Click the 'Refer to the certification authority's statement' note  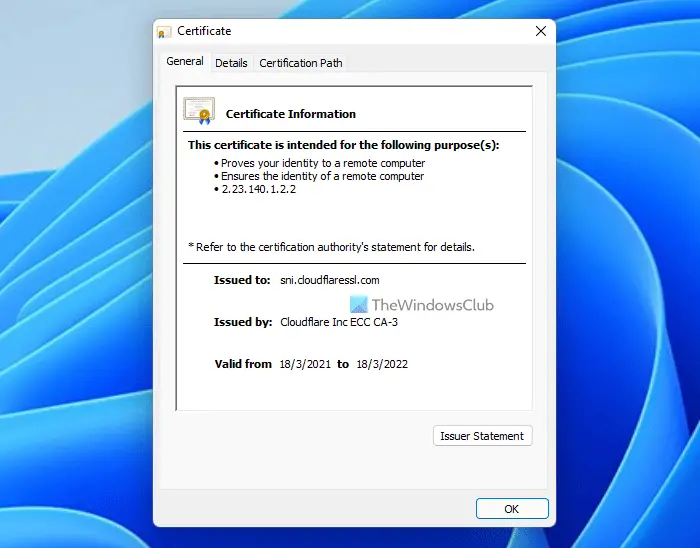point(331,247)
